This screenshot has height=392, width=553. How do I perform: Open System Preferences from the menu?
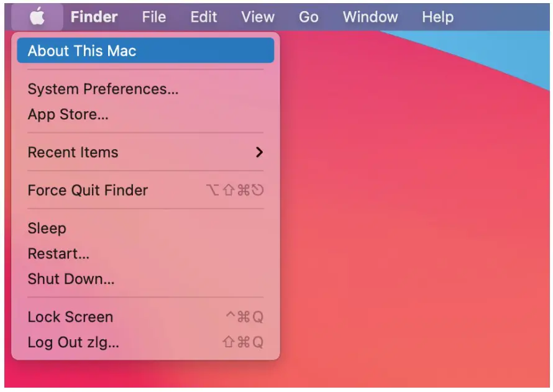click(145, 89)
